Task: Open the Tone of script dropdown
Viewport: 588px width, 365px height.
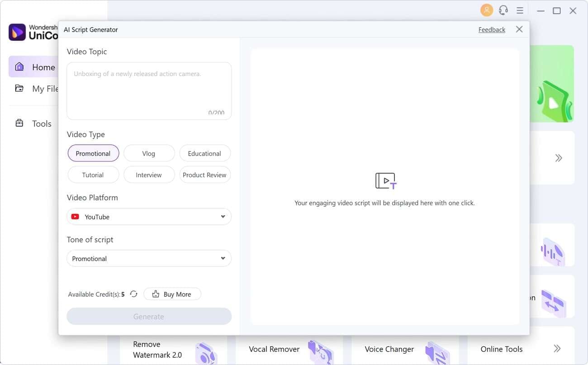Action: point(149,258)
